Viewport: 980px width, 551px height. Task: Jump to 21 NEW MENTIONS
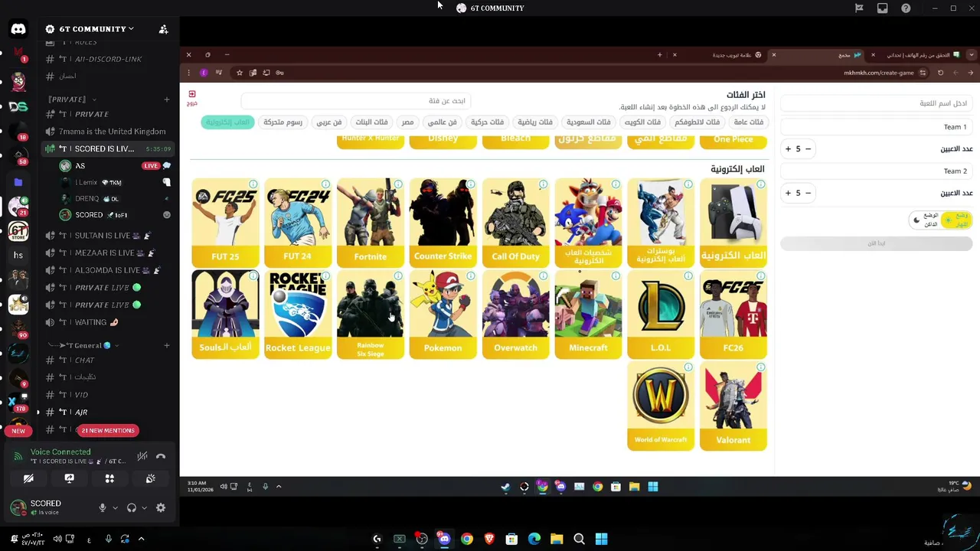click(108, 430)
